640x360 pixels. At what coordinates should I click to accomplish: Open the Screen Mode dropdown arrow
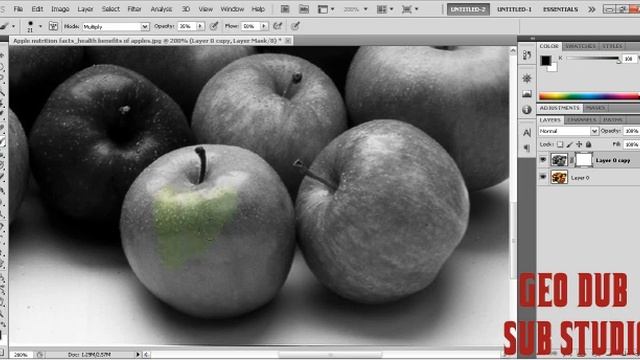point(417,9)
